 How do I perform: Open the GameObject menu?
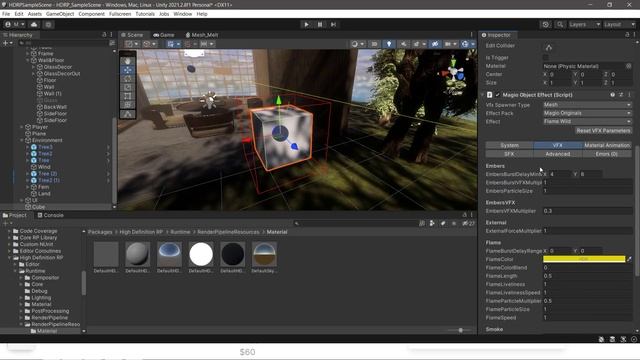(x=60, y=14)
